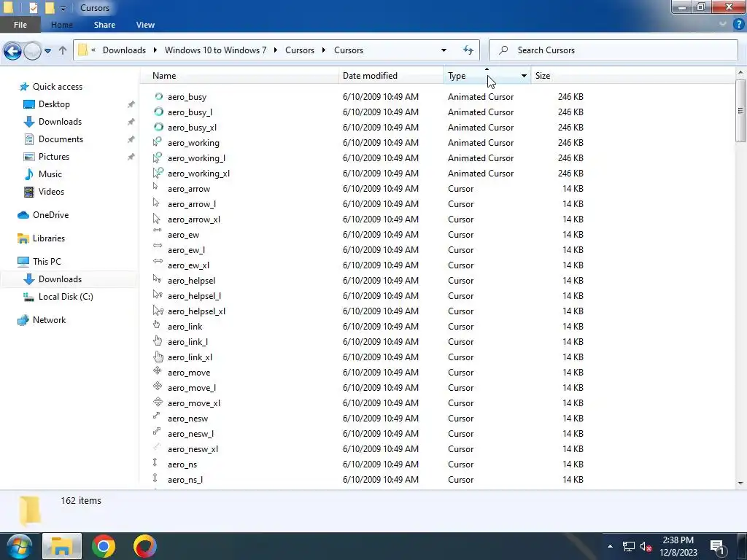The image size is (747, 560).
Task: Select Libraries in navigation pane
Action: [x=49, y=238]
